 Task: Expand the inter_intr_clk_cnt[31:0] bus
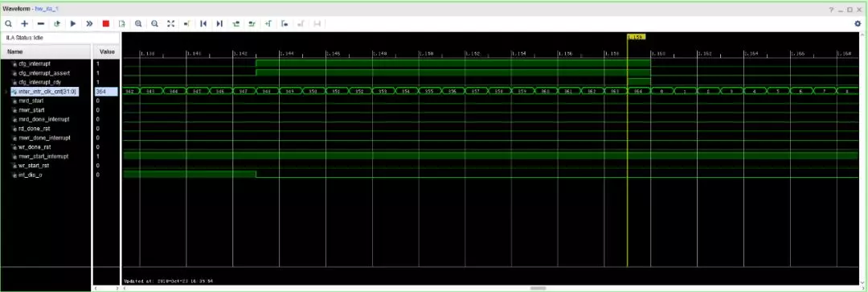click(6, 92)
